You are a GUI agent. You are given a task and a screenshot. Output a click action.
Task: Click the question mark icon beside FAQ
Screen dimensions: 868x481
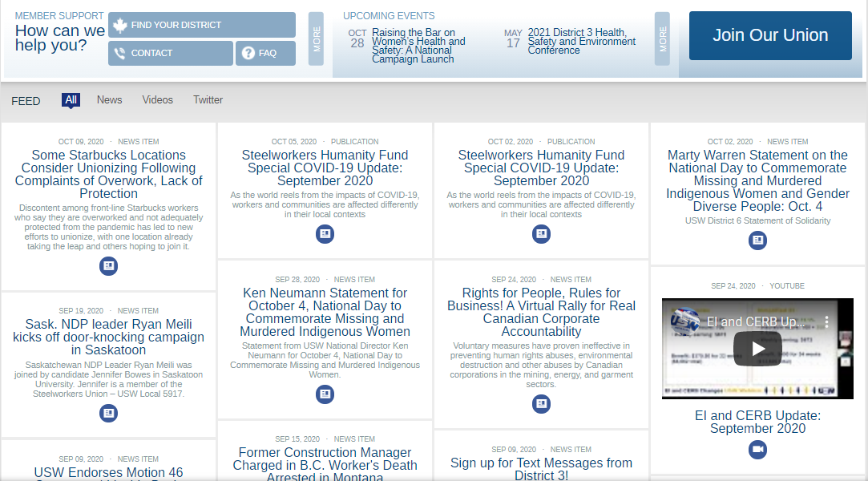[x=248, y=53]
